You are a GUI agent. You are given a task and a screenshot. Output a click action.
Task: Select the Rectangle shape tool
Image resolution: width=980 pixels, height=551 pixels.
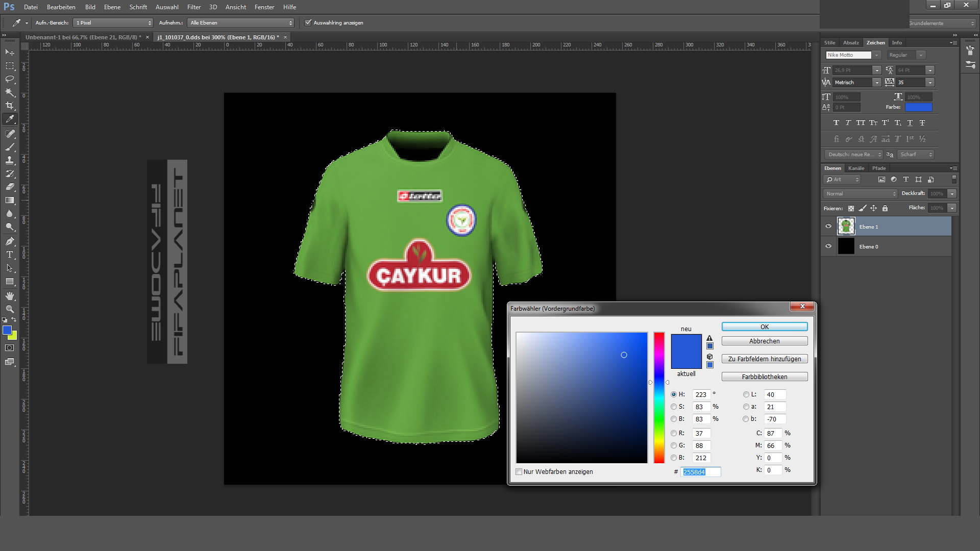pos(10,281)
